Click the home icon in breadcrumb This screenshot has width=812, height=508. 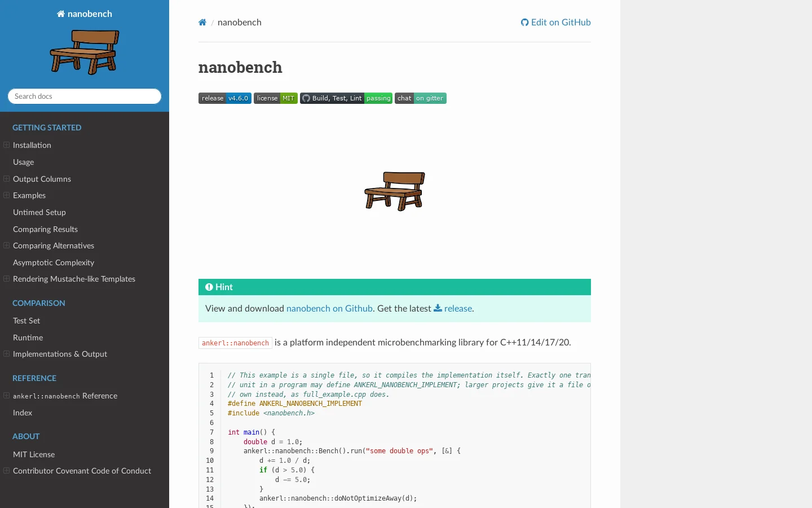pos(202,23)
